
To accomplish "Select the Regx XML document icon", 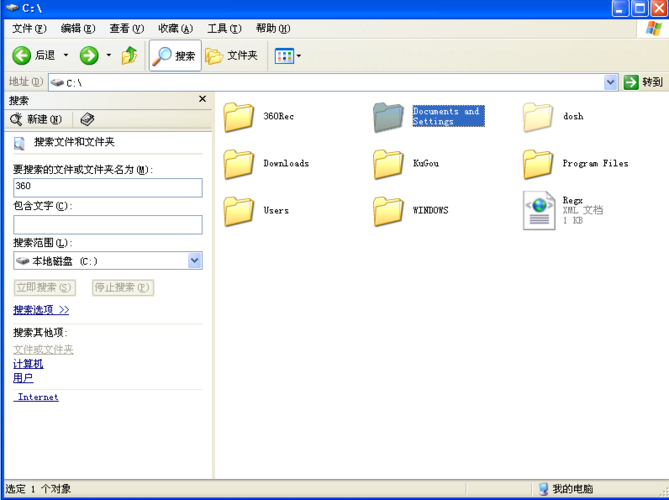I will click(539, 210).
